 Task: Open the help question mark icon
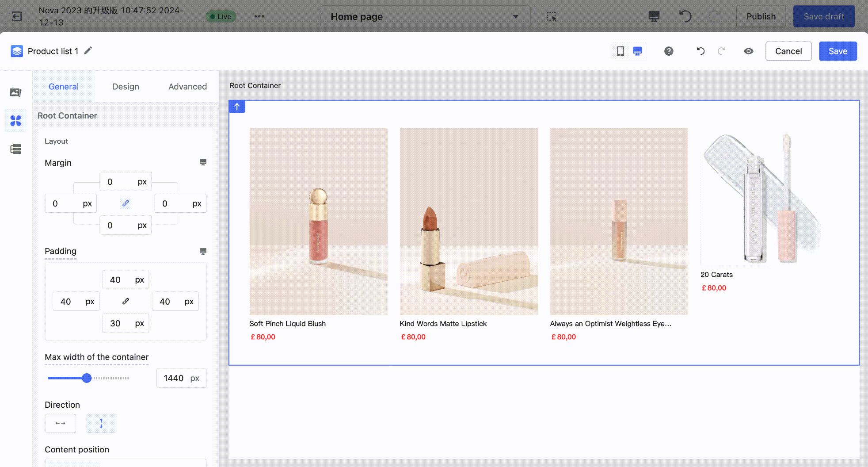(669, 51)
